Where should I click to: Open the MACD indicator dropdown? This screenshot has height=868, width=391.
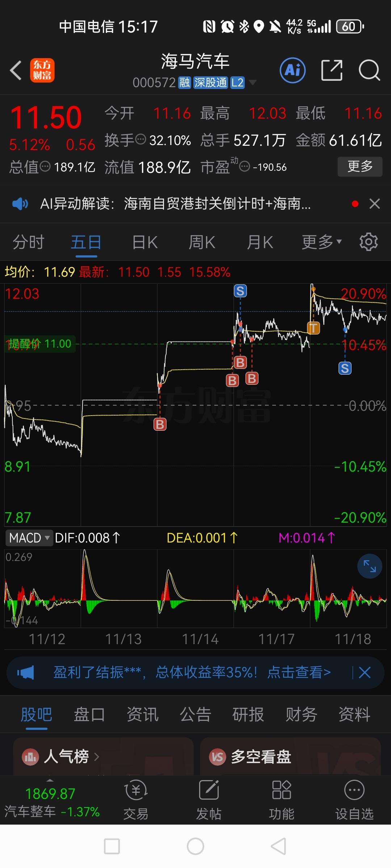coord(29,538)
